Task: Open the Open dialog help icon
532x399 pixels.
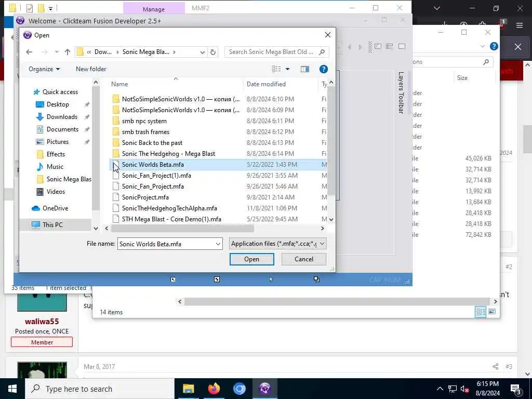Action: click(323, 69)
